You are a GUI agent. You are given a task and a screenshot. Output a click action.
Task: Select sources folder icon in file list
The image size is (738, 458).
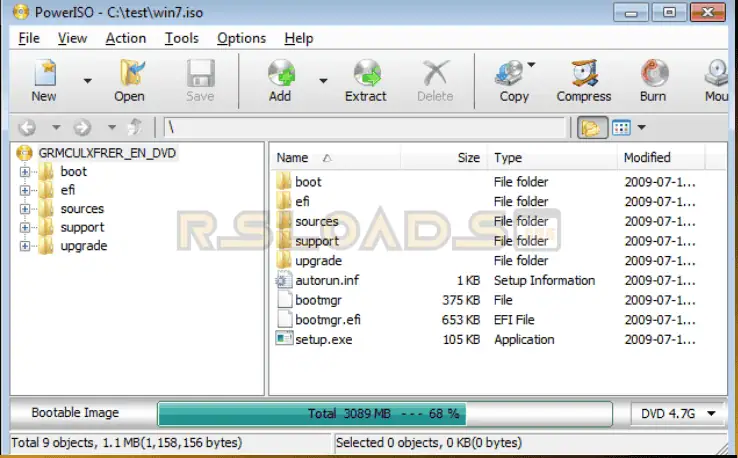point(283,221)
